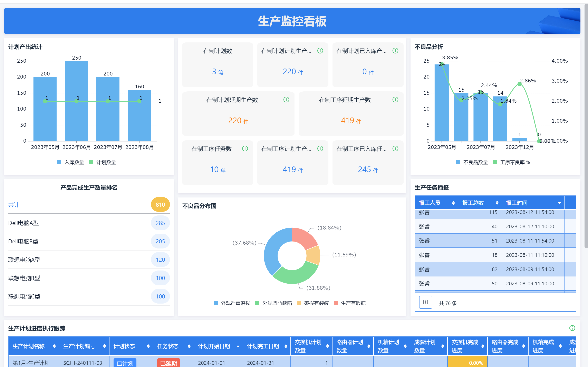Click 共计 total link in ranking
Image resolution: width=588 pixels, height=367 pixels.
tap(14, 205)
